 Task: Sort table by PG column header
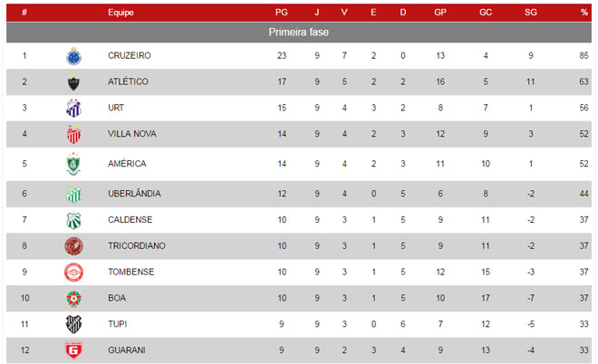282,12
